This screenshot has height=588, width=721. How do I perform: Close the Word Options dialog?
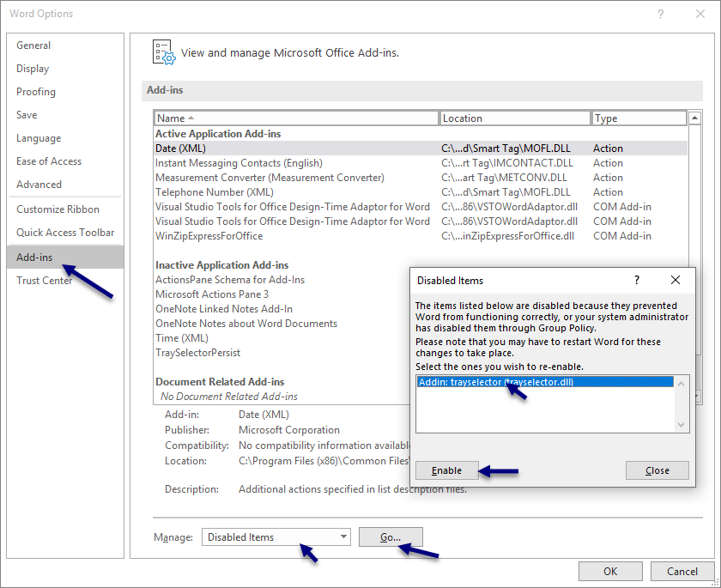coord(700,14)
